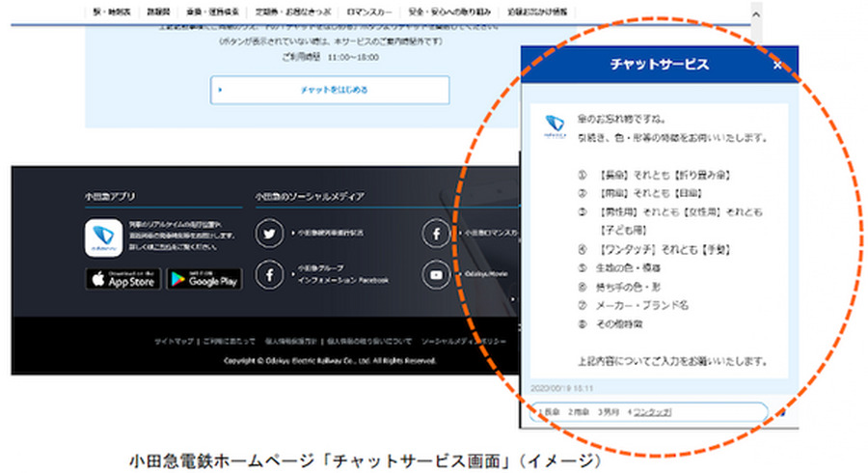Open the 安全・安心への取り組み menu
The height and width of the screenshot is (473, 868).
click(430, 13)
